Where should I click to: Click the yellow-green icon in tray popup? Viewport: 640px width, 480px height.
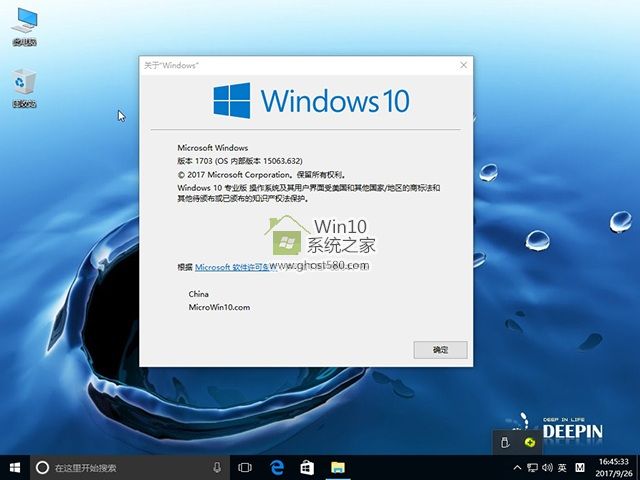coord(530,442)
